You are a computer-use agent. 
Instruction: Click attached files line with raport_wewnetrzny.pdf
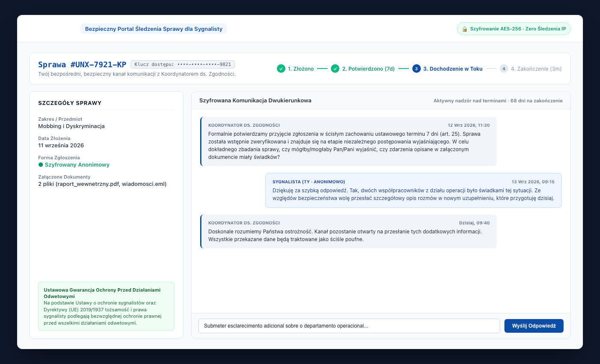[x=102, y=184]
